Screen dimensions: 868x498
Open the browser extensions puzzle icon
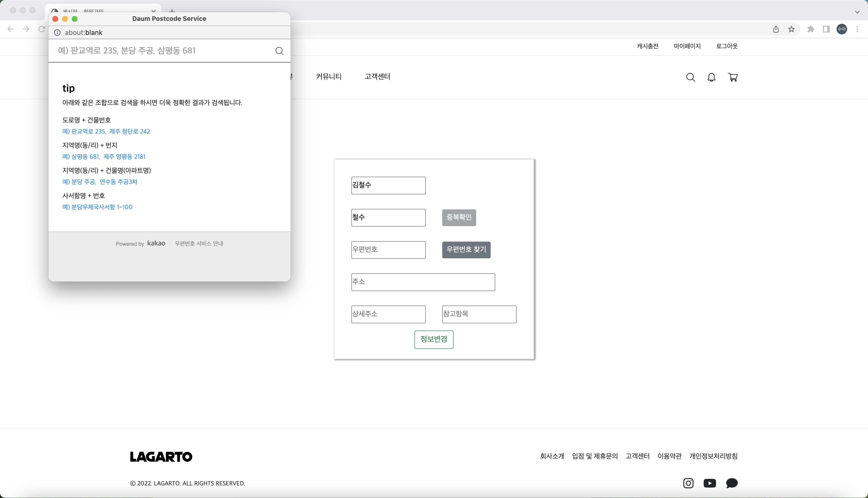tap(810, 29)
